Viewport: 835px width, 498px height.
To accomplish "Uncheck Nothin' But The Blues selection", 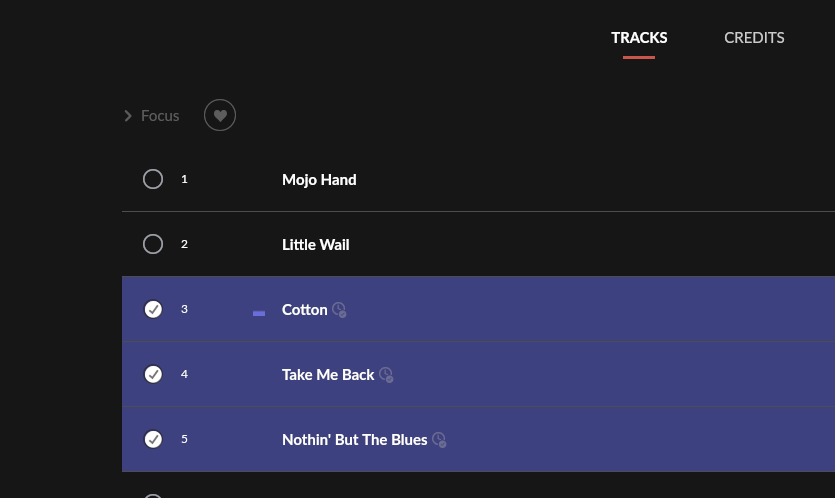I will pos(153,439).
